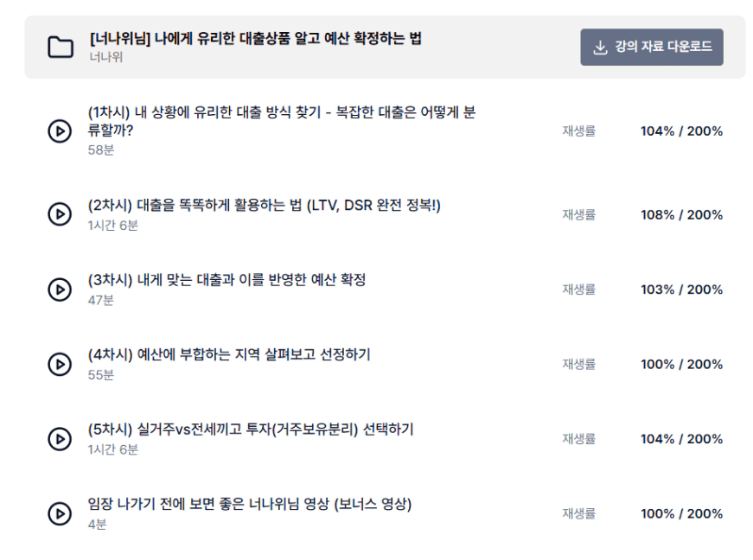The image size is (753, 560).
Task: Open 1차시 내 상황에 유리한 대출 방식 title
Action: [x=282, y=121]
